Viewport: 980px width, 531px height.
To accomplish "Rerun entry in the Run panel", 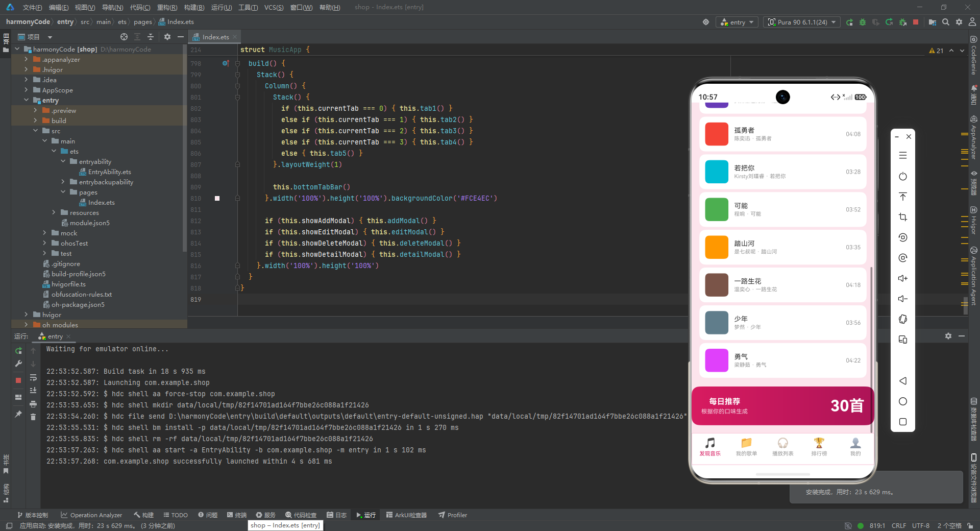I will (18, 350).
